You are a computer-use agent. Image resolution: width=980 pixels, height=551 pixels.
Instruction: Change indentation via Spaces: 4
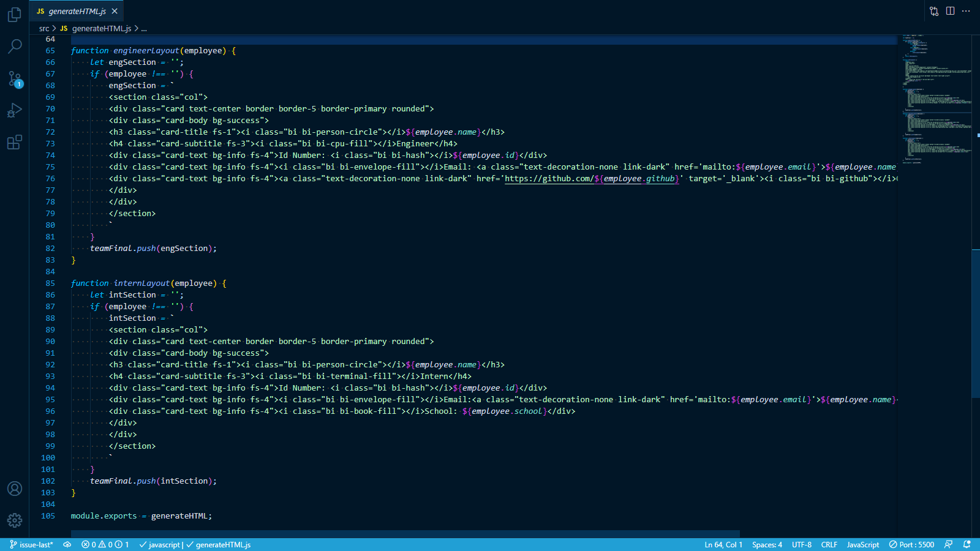[767, 544]
